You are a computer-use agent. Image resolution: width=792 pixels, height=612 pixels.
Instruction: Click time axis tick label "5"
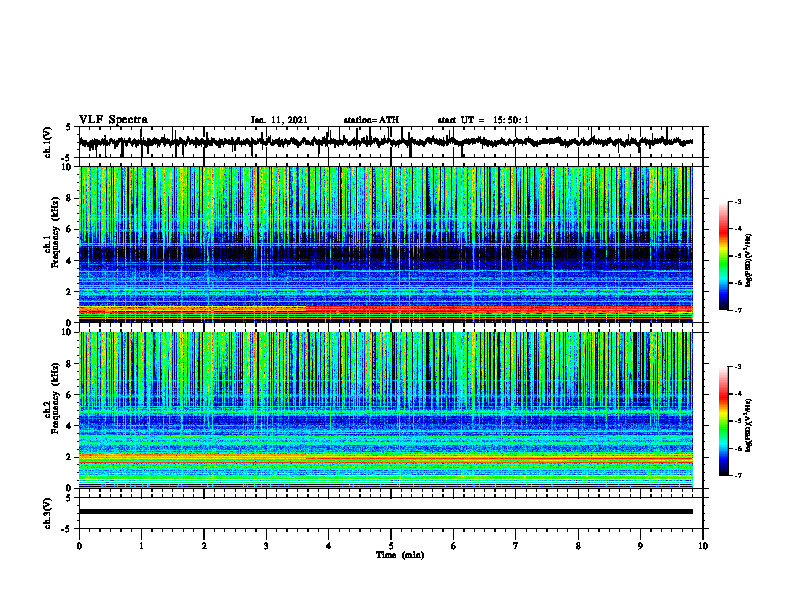tap(391, 546)
